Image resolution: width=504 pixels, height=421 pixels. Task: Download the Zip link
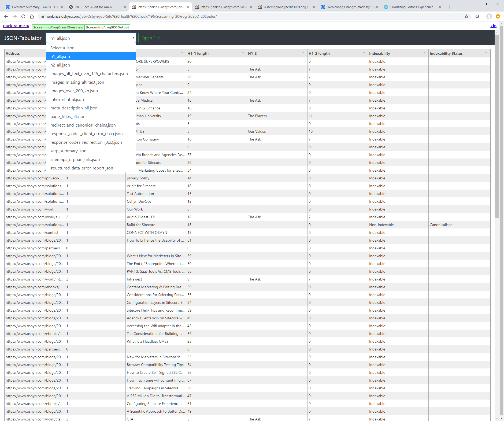pyautogui.click(x=493, y=26)
